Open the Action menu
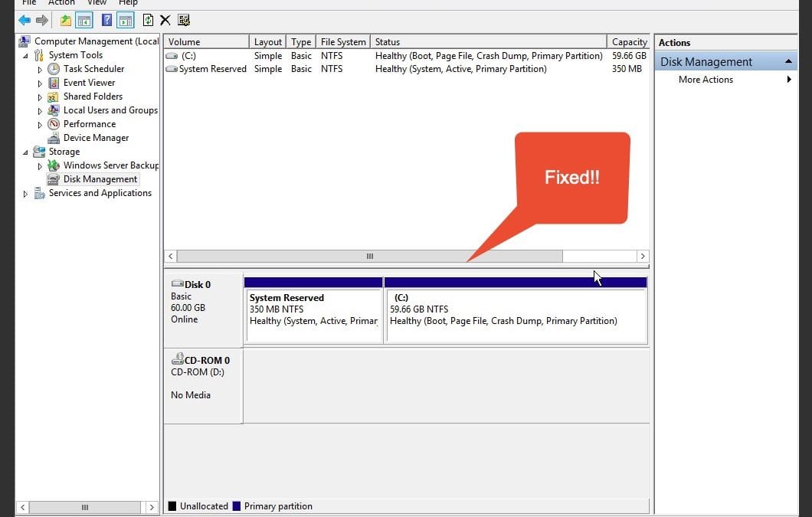Viewport: 812px width, 517px height. (x=61, y=2)
